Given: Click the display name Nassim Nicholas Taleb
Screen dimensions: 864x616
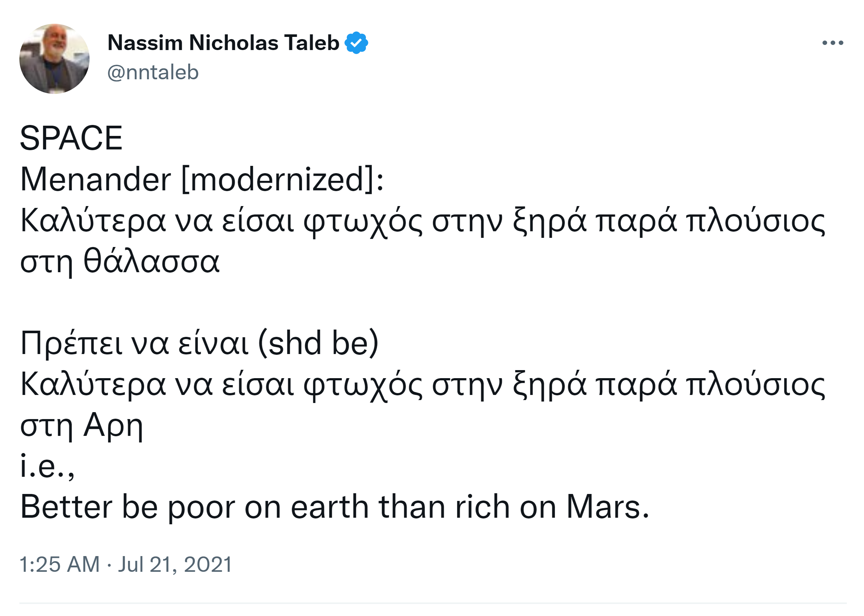Looking at the screenshot, I should [x=223, y=42].
